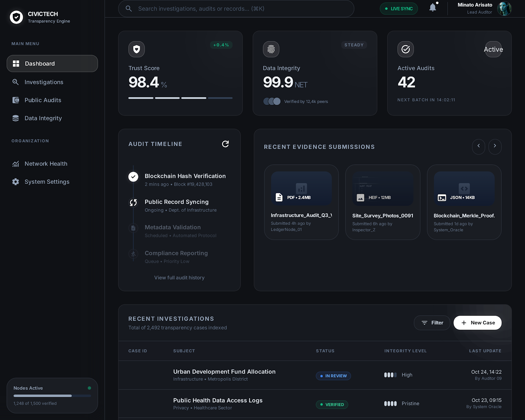Click the JSON terminal icon on Blockchain_Merkle card
525x420 pixels.
(442, 198)
